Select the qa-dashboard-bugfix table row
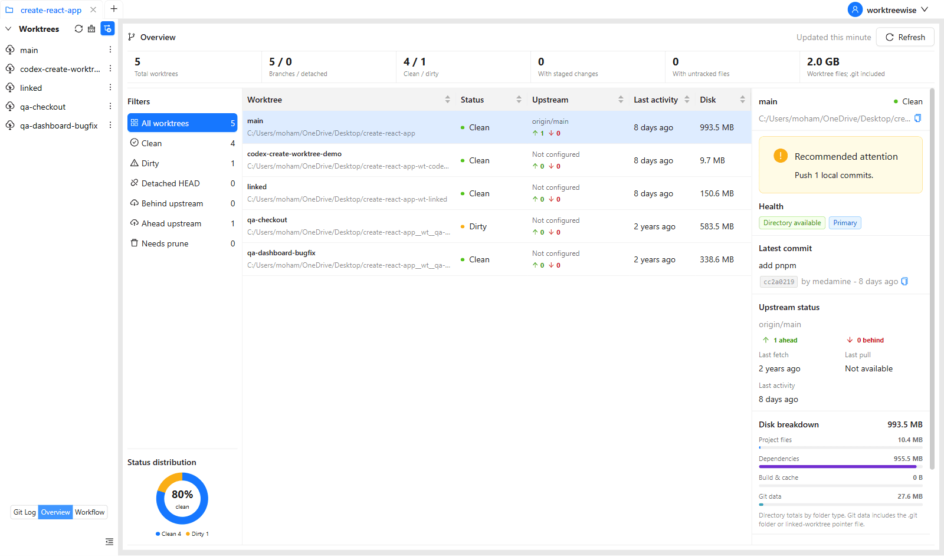Screen dimensions: 944x560 point(497,259)
